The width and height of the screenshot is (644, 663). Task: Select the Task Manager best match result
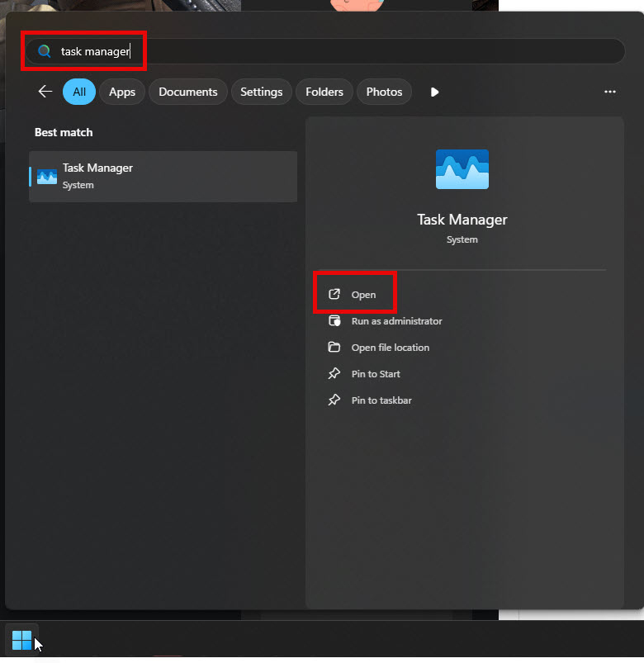163,177
